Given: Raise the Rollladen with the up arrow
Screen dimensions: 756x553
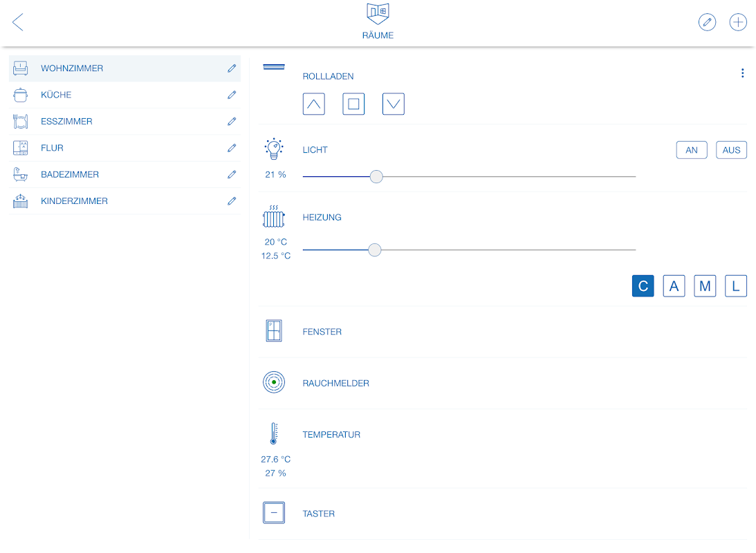Looking at the screenshot, I should pyautogui.click(x=314, y=104).
